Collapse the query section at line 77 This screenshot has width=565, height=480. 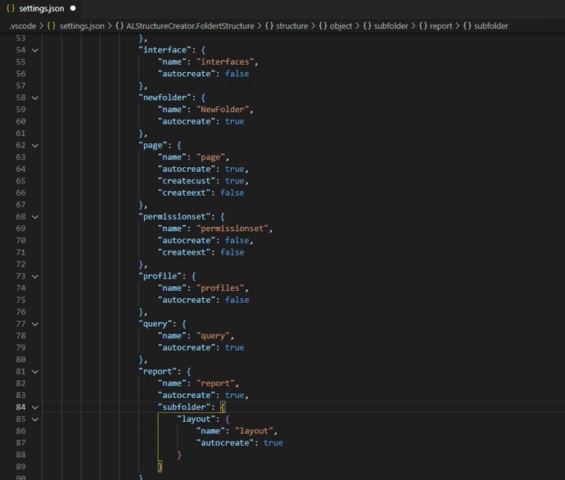point(35,324)
